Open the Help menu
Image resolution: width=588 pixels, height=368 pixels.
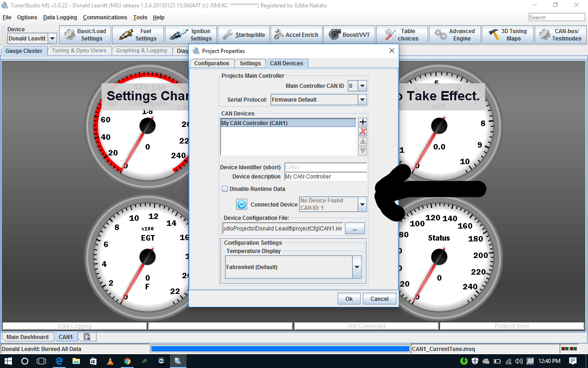158,17
